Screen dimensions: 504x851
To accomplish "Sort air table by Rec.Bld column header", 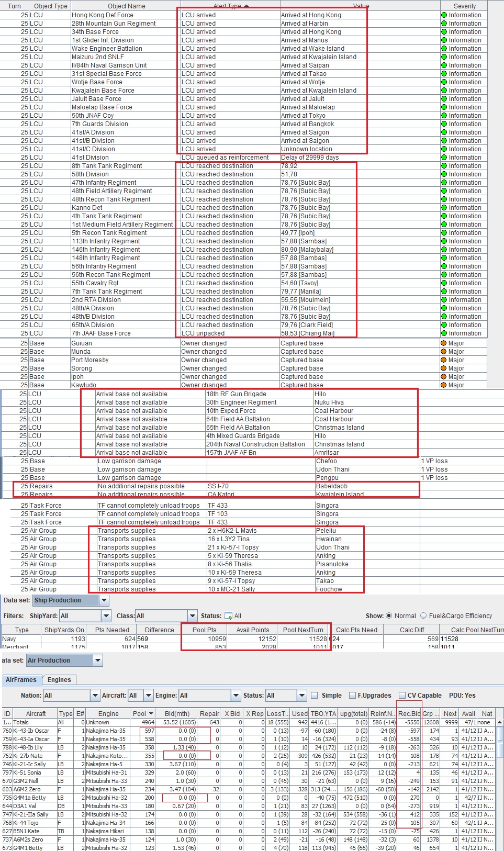I will click(409, 714).
